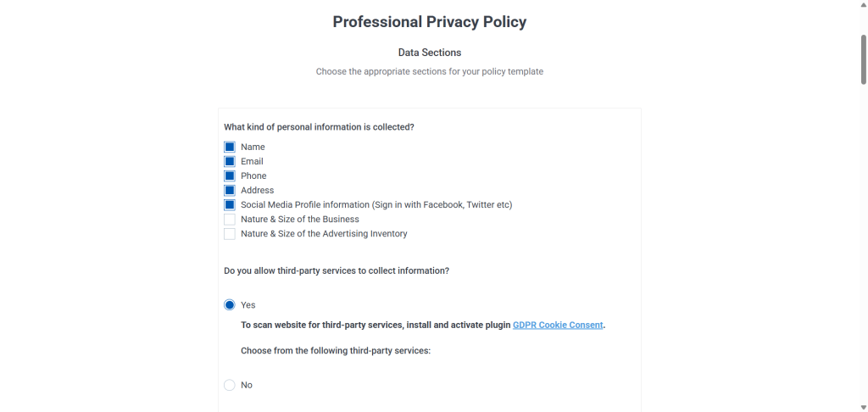Select the Yes radio button
The image size is (868, 412).
(230, 304)
